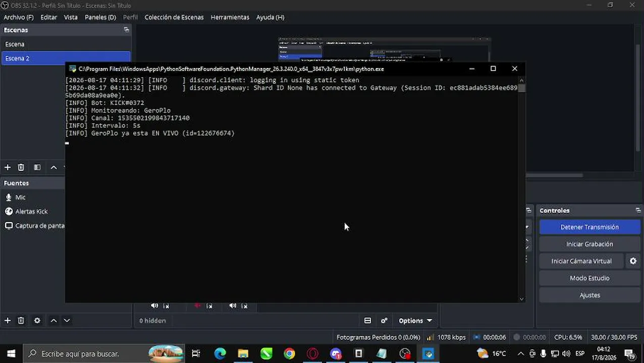Image resolution: width=644 pixels, height=363 pixels.
Task: Open Discord from the taskbar
Action: point(336,354)
